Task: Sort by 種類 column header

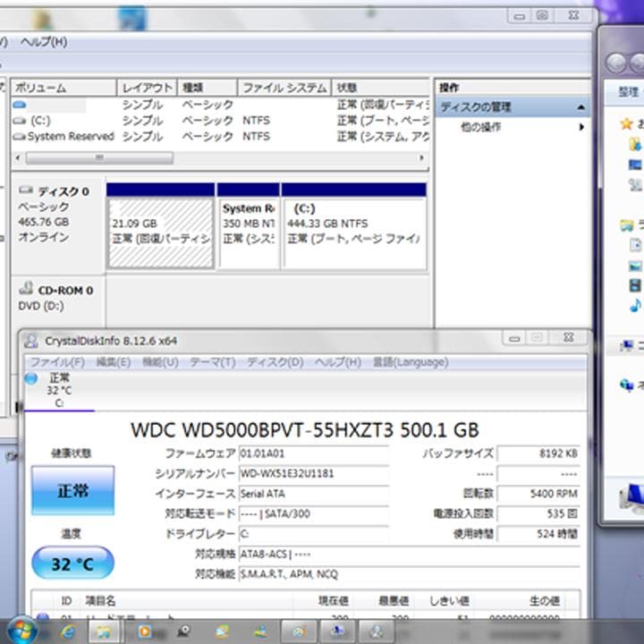Action: [x=208, y=88]
